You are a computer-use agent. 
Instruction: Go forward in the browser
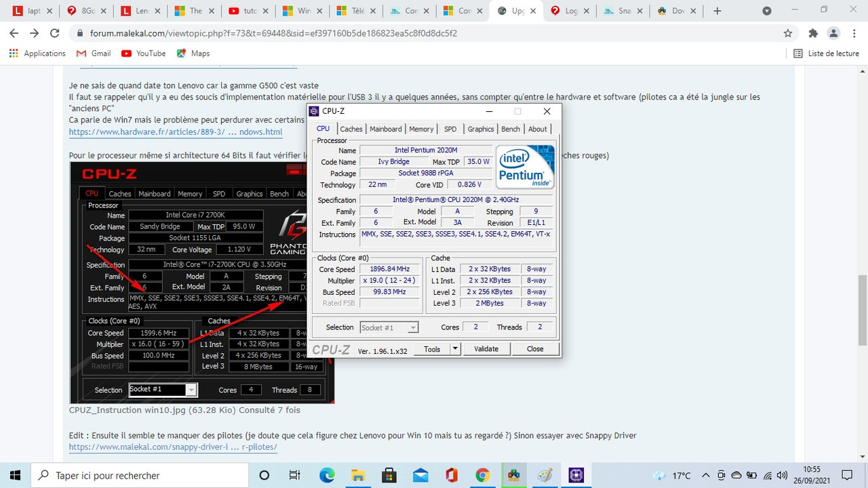point(35,33)
